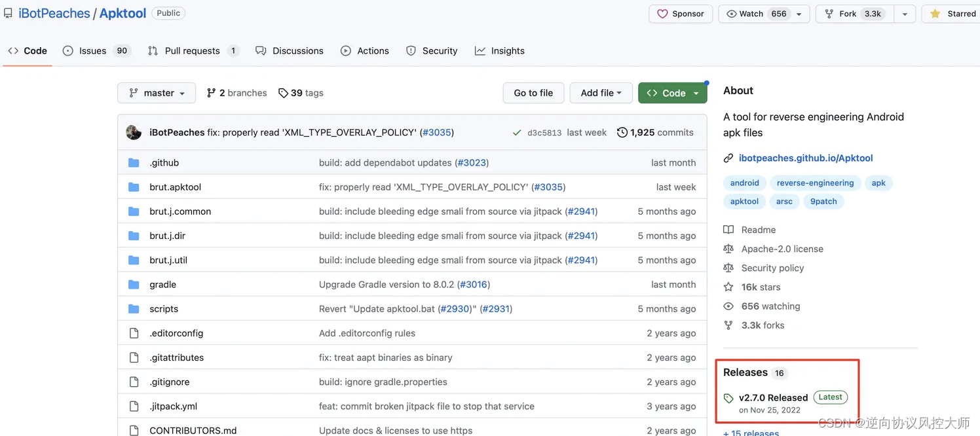Viewport: 980px width, 436px height.
Task: Click the Go to file button
Action: pyautogui.click(x=533, y=93)
